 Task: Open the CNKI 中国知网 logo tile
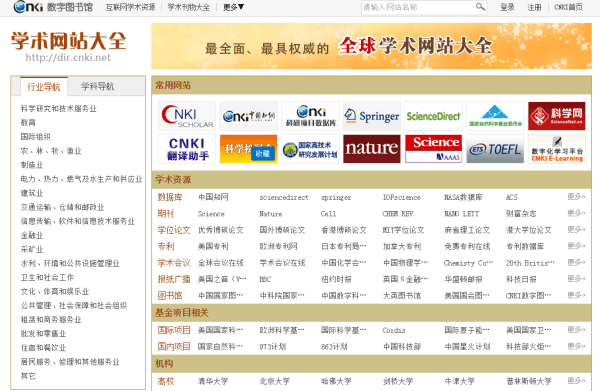(249, 116)
